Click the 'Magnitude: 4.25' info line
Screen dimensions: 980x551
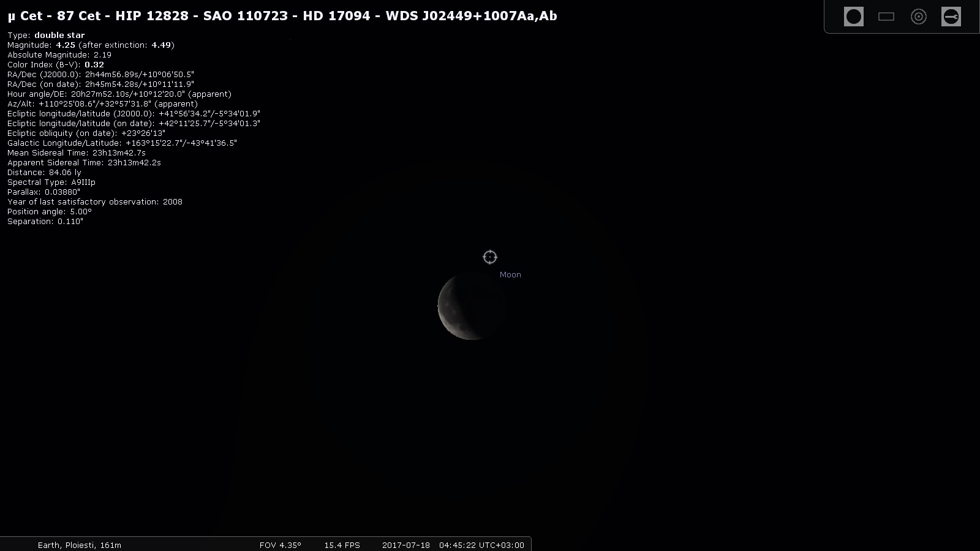[91, 45]
